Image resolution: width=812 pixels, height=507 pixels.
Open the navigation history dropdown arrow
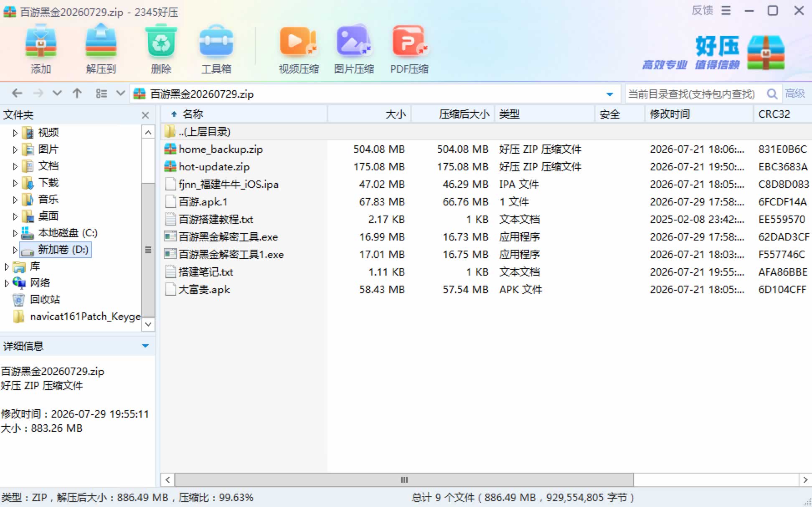57,93
